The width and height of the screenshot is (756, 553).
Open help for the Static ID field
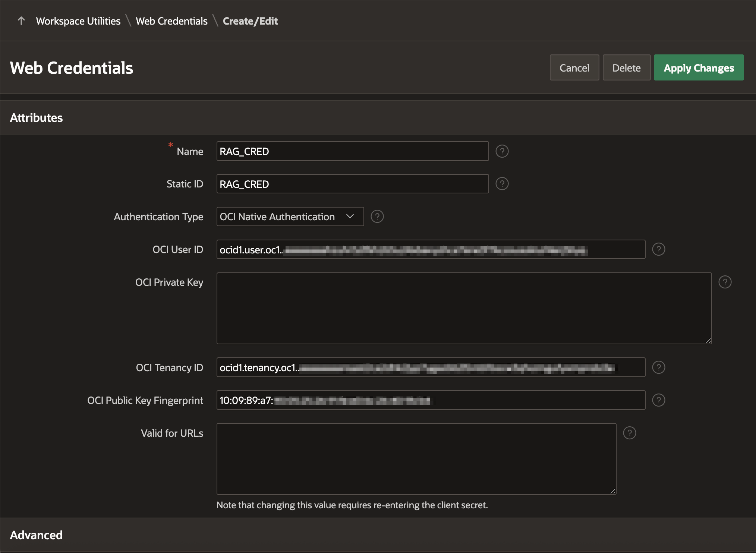click(x=502, y=184)
